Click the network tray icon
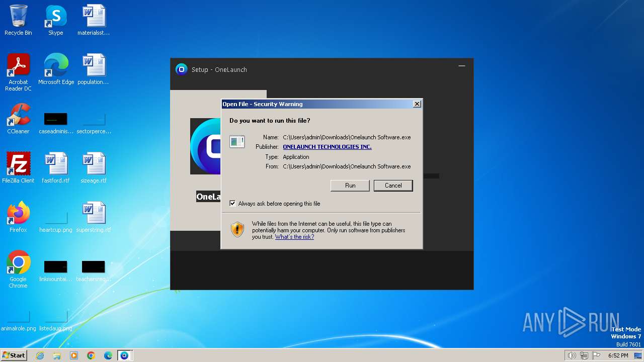The width and height of the screenshot is (644, 362). (584, 355)
